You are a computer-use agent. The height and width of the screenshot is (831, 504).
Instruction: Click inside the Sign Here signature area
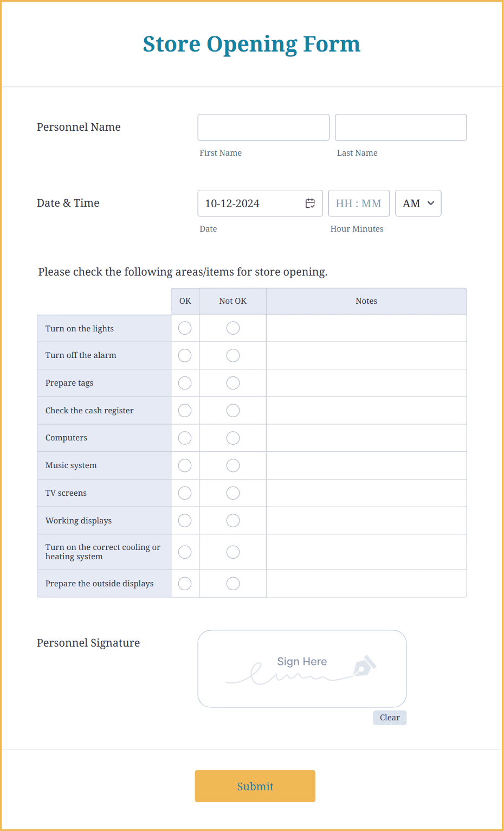click(x=302, y=668)
